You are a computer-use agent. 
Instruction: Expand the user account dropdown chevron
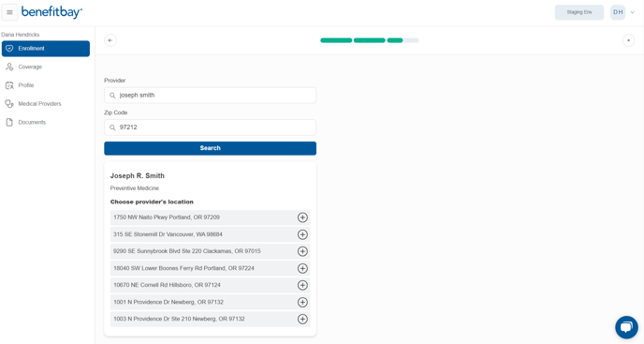click(x=633, y=12)
